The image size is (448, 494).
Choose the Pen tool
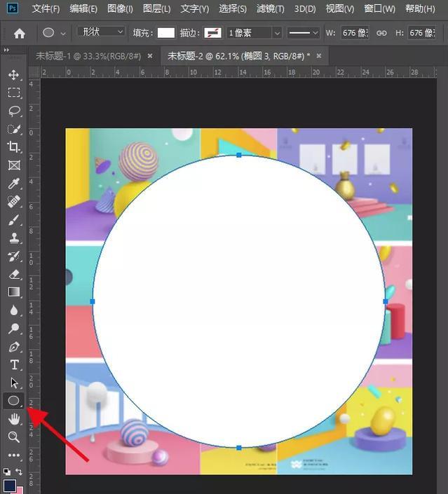14,347
